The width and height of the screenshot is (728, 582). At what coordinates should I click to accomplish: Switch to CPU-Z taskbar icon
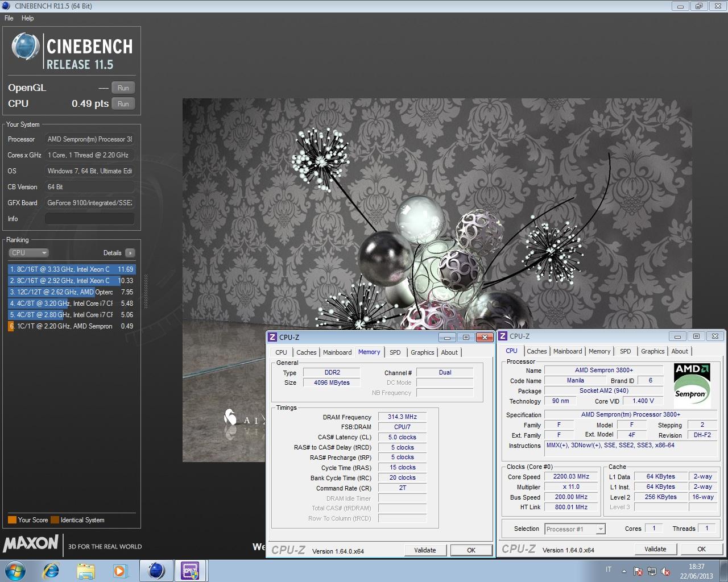tap(190, 571)
